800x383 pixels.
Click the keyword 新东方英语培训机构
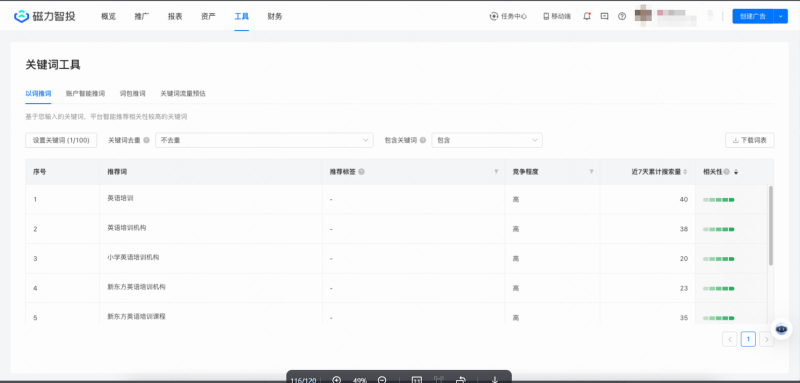pos(136,287)
